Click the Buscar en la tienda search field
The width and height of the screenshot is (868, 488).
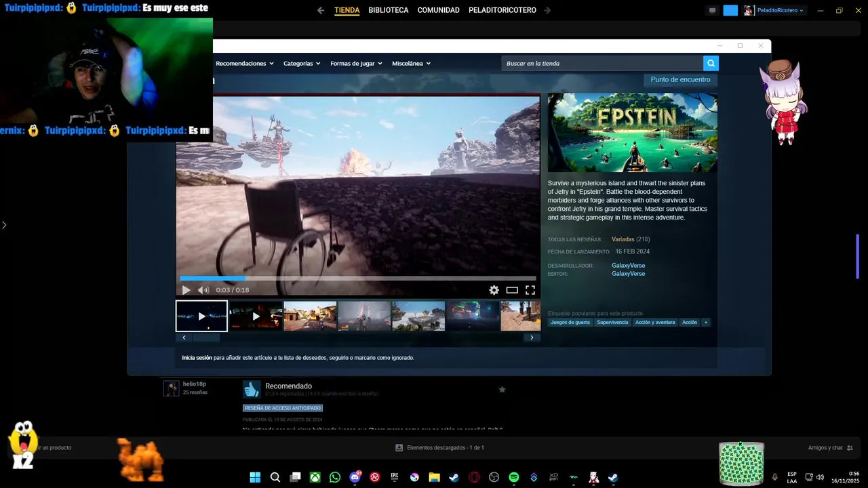[x=602, y=64]
